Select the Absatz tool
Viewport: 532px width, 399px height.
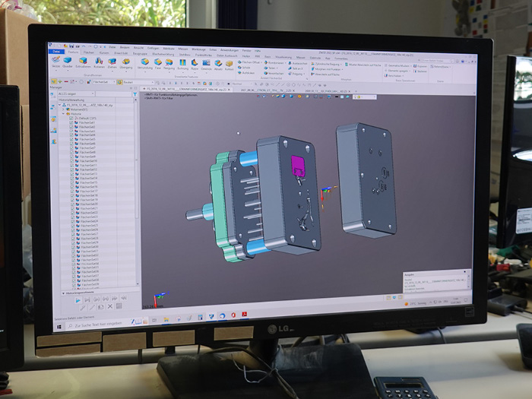tap(218, 65)
